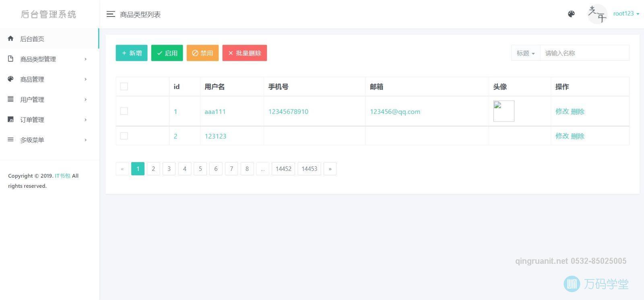This screenshot has width=644, height=300.
Task: Open 用户管理 menu item
Action: pyautogui.click(x=50, y=99)
